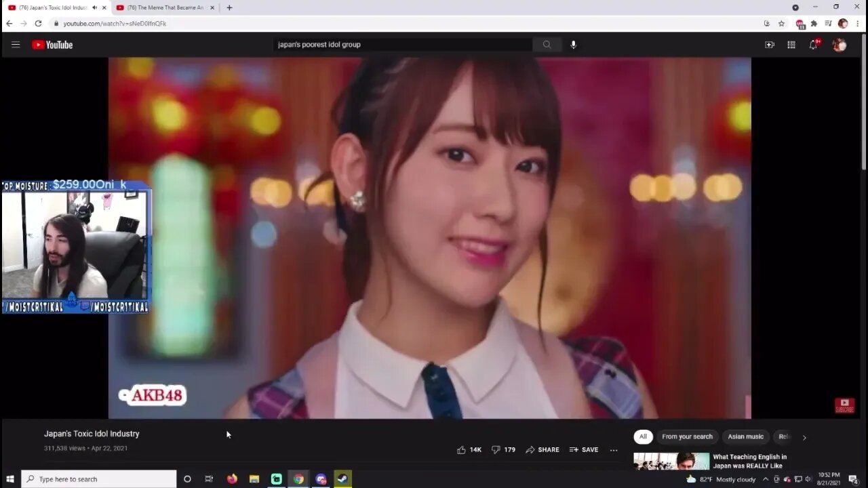
Task: Click the page vertical scrollbar
Action: tap(863, 102)
